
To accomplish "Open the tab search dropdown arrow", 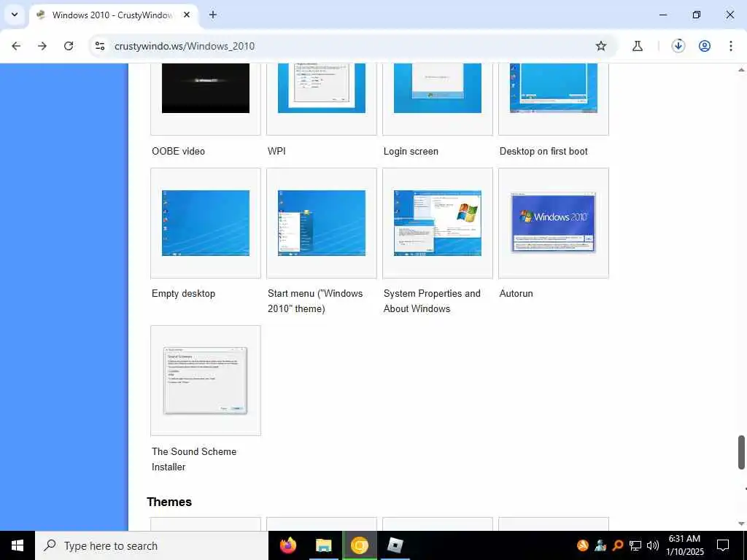I will point(15,15).
